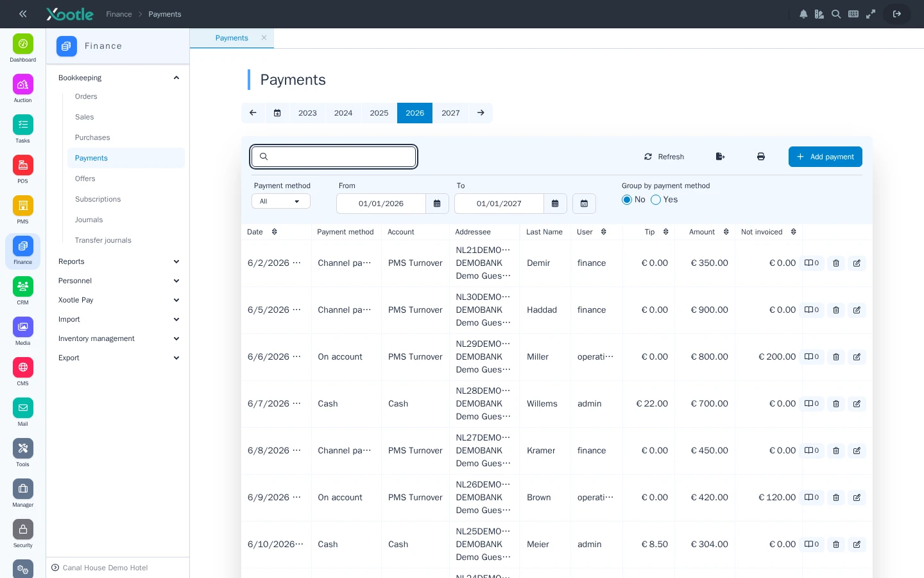924x578 pixels.
Task: Click the print icon in toolbar
Action: (x=761, y=157)
